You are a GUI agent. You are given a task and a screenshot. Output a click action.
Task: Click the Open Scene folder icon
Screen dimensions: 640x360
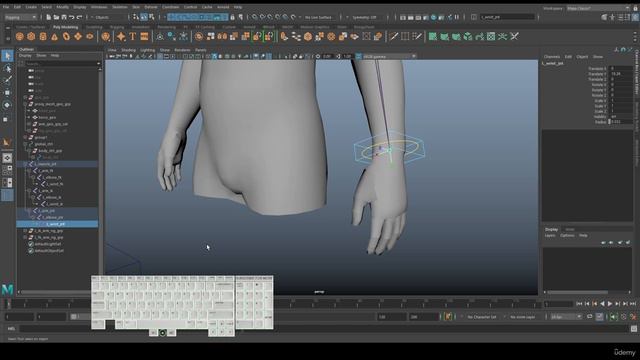tap(56, 17)
